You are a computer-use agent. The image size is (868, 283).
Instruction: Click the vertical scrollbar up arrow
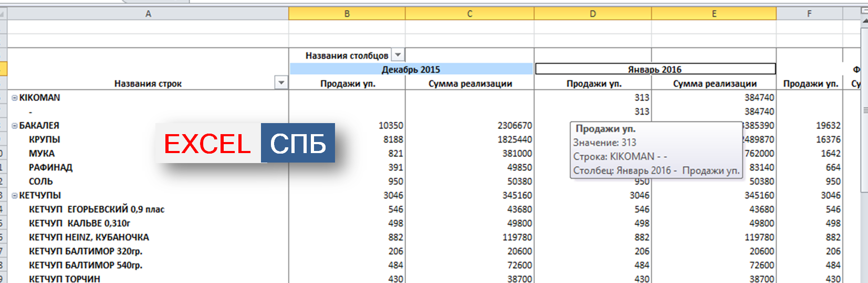pos(864,22)
